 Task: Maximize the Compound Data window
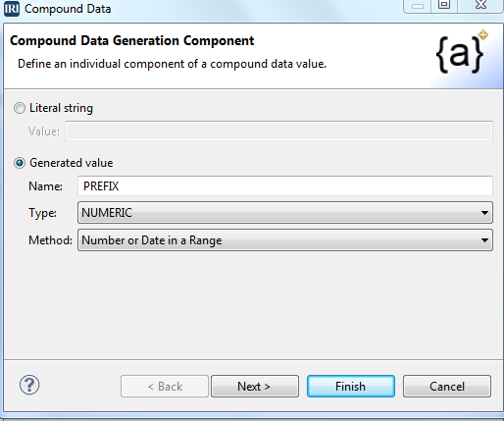[444, 5]
